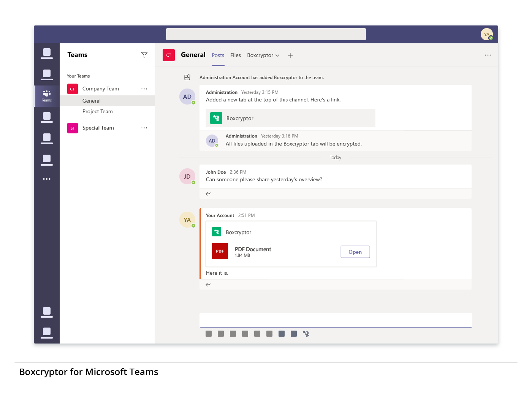Select the General channel in the sidebar

pyautogui.click(x=107, y=101)
